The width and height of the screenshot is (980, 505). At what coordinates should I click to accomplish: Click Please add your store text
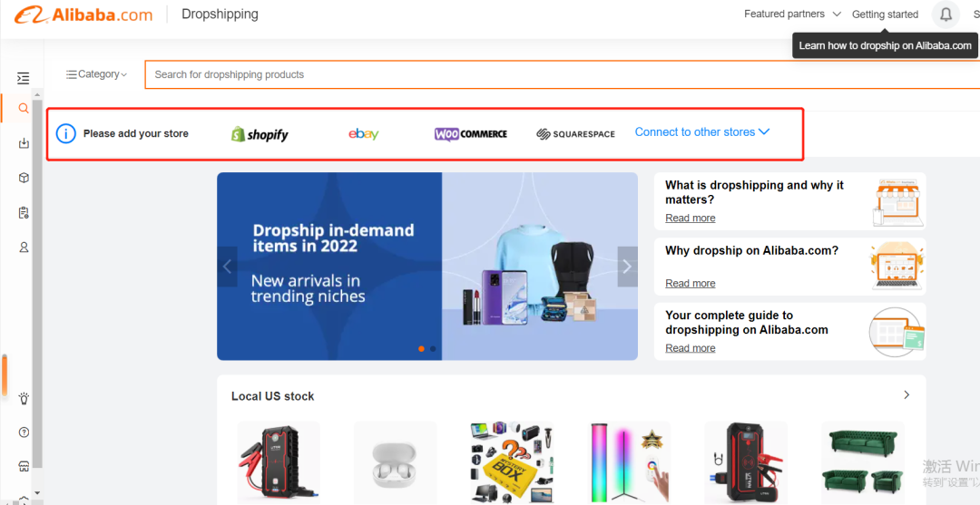click(135, 133)
